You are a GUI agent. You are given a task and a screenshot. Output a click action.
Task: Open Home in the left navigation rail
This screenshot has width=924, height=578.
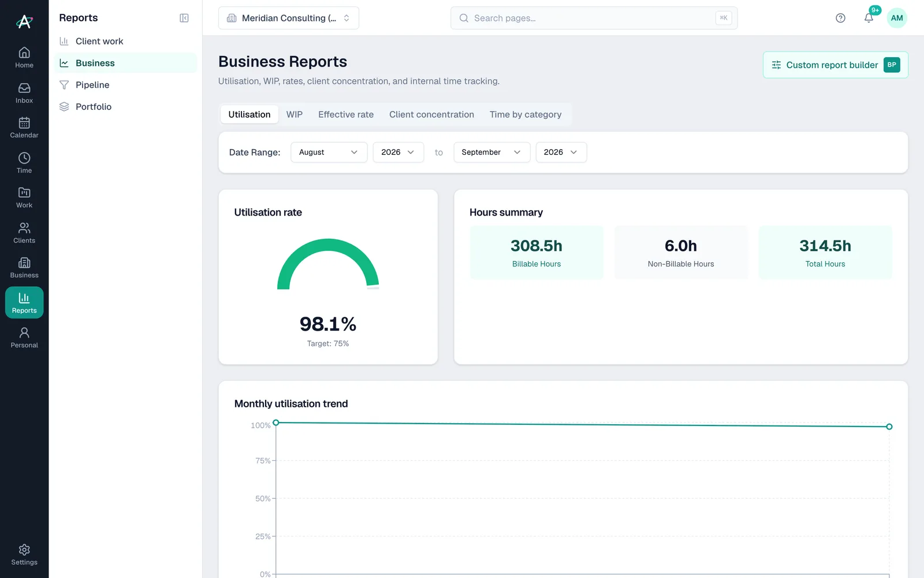(x=24, y=58)
